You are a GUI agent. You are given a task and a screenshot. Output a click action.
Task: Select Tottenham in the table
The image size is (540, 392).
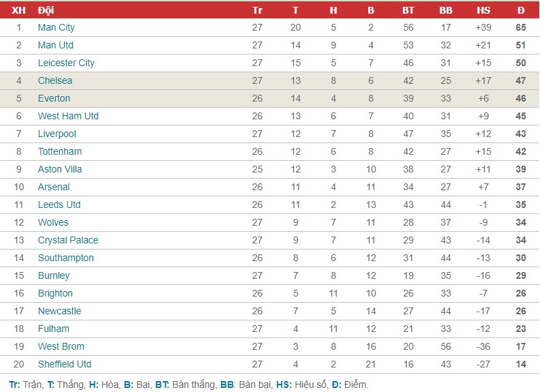59,151
